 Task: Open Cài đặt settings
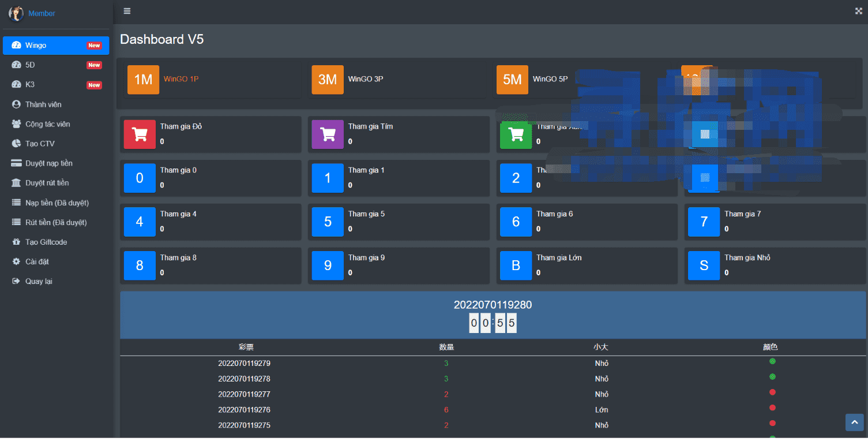tap(37, 261)
